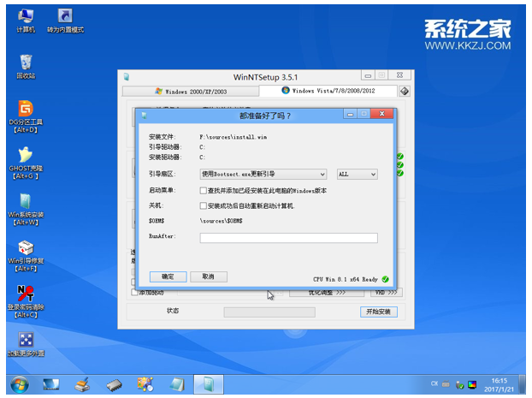Viewport: 532px width, 398px height.
Task: Click the colorful paint icon in the taskbar
Action: point(145,384)
